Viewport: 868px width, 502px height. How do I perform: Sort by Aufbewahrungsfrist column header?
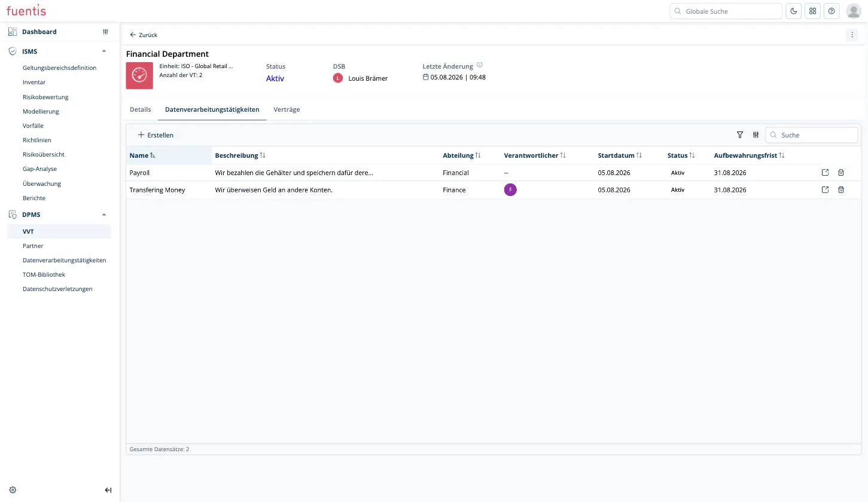tap(749, 155)
